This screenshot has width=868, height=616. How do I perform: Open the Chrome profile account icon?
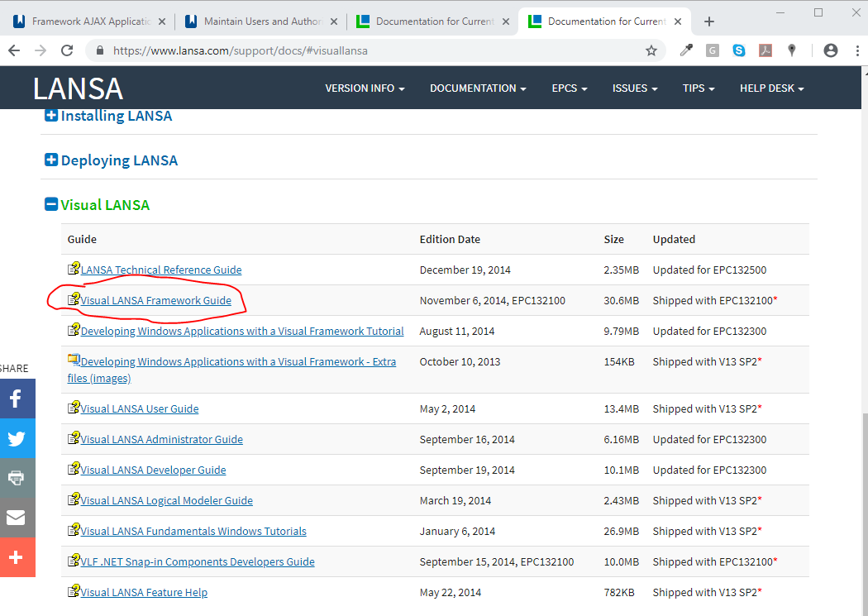[831, 50]
